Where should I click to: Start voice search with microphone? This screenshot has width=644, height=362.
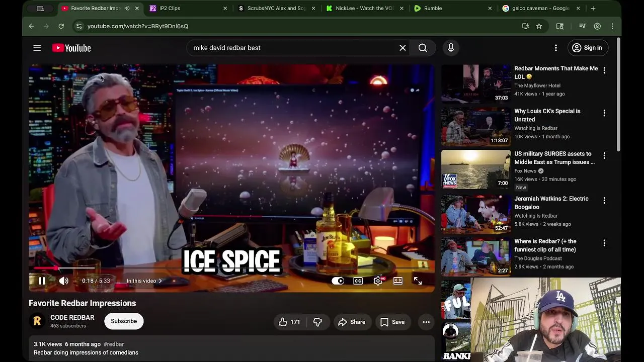coord(451,48)
